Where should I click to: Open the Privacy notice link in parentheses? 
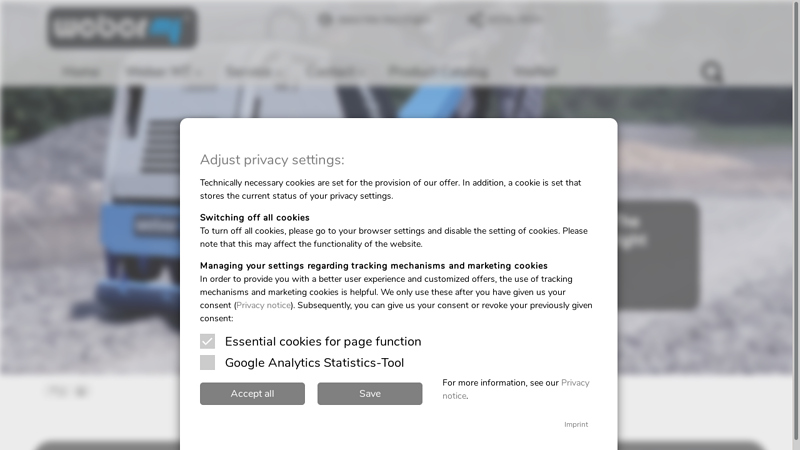pos(264,305)
